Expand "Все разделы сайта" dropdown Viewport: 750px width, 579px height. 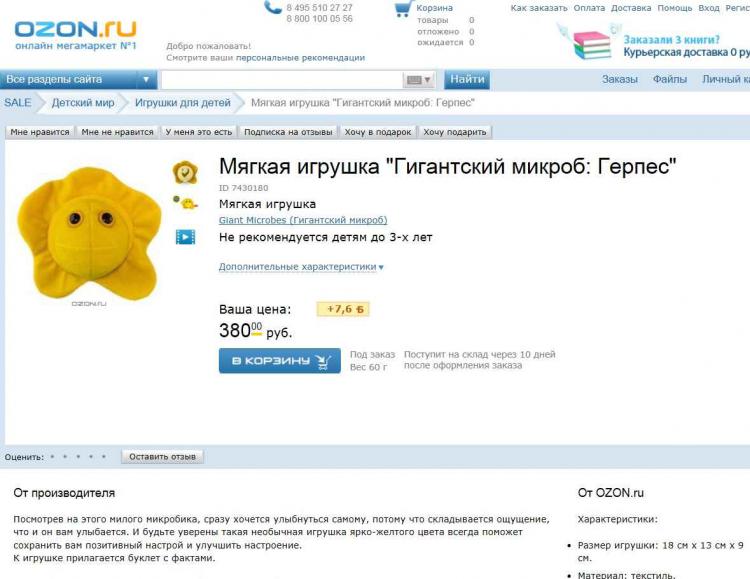78,79
